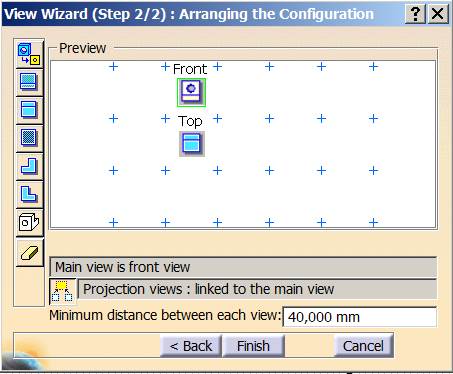Viewport: 453px width, 374px height.
Task: Add the Isometric View cube icon
Action: pos(29,222)
